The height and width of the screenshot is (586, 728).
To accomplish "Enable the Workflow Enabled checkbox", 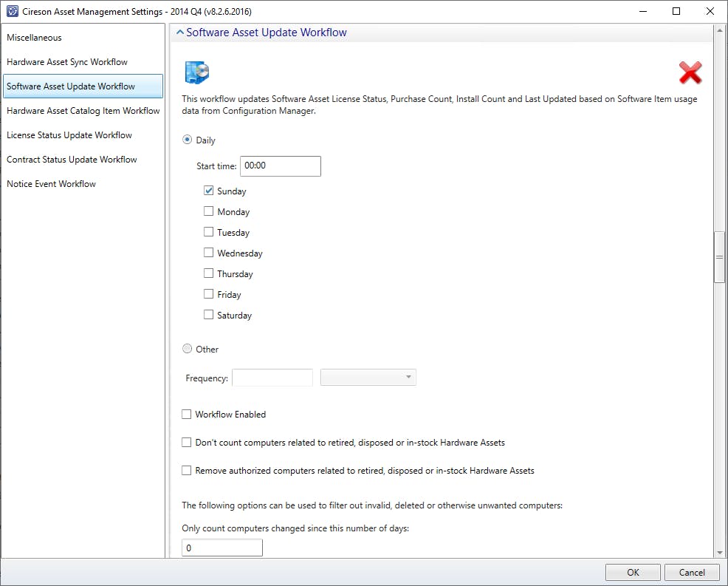I will tap(187, 415).
